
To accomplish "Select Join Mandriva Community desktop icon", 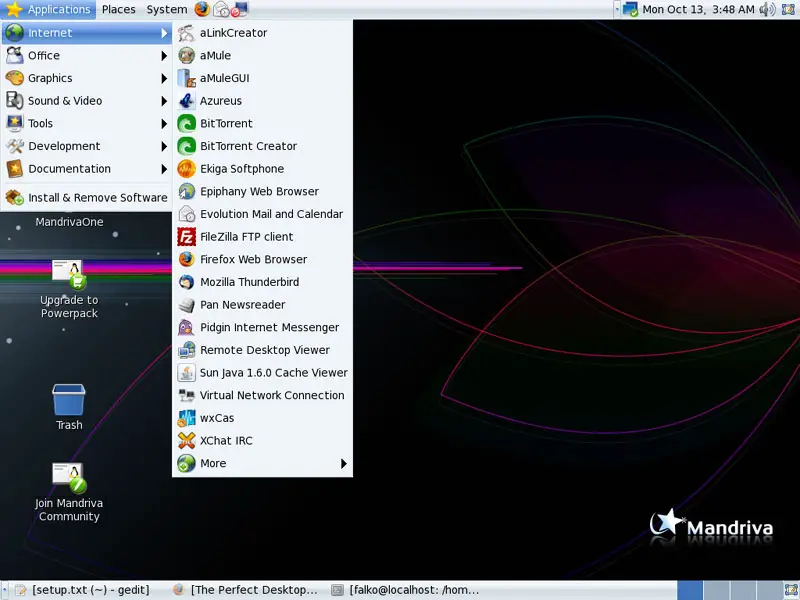I will 69,492.
